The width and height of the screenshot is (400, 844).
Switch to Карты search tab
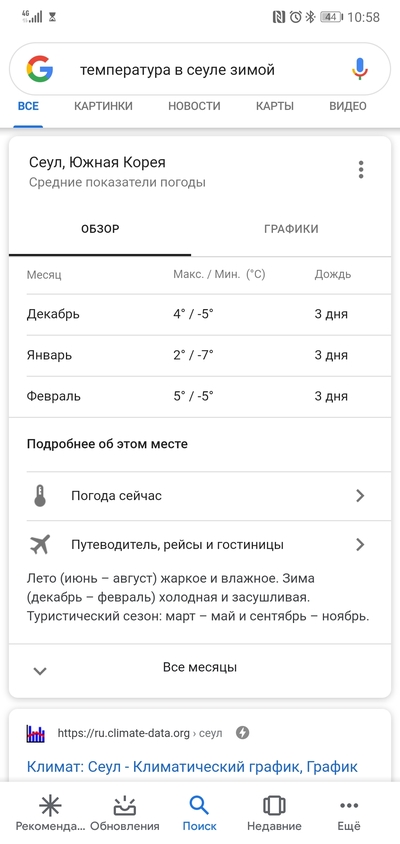click(x=275, y=106)
